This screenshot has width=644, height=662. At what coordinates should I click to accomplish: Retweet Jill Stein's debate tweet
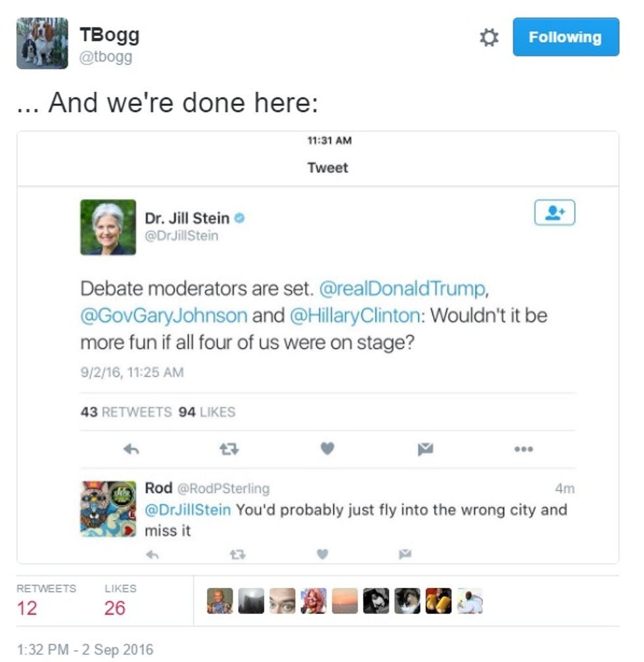[x=229, y=449]
